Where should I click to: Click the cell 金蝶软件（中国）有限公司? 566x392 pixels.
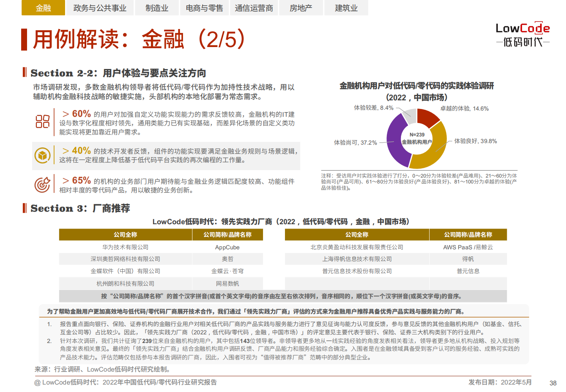click(x=125, y=271)
